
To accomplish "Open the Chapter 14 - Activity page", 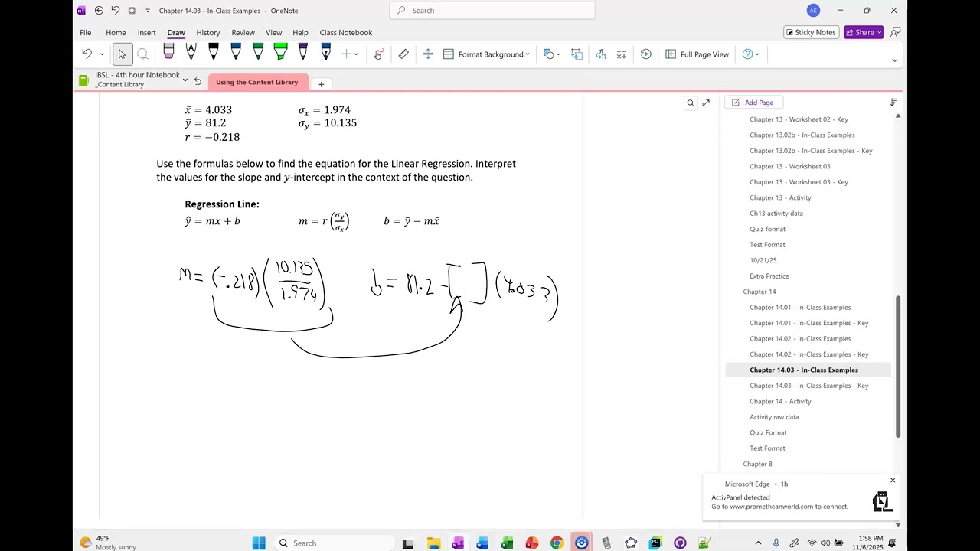I will pos(780,402).
